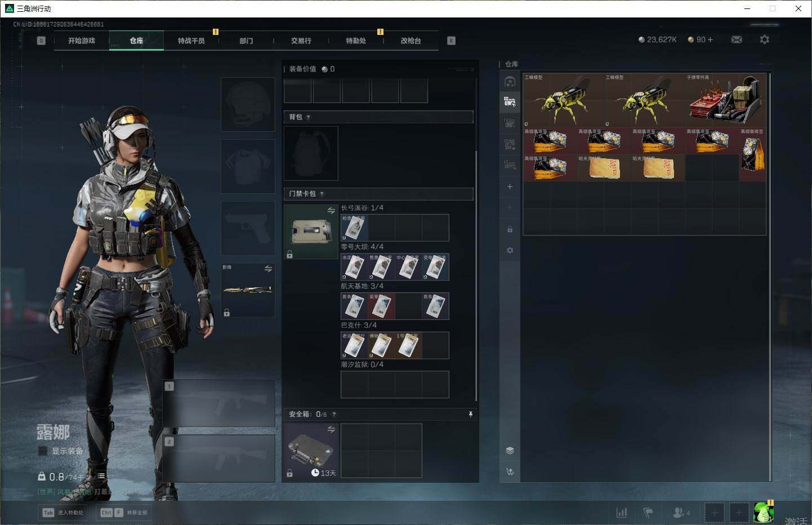Switch to the 特勤处 tab

(356, 41)
